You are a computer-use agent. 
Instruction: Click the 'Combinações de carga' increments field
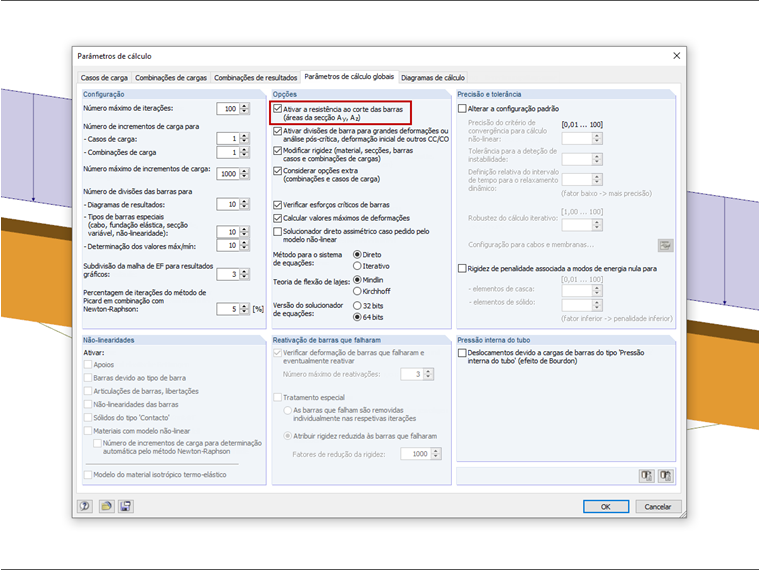pyautogui.click(x=228, y=152)
